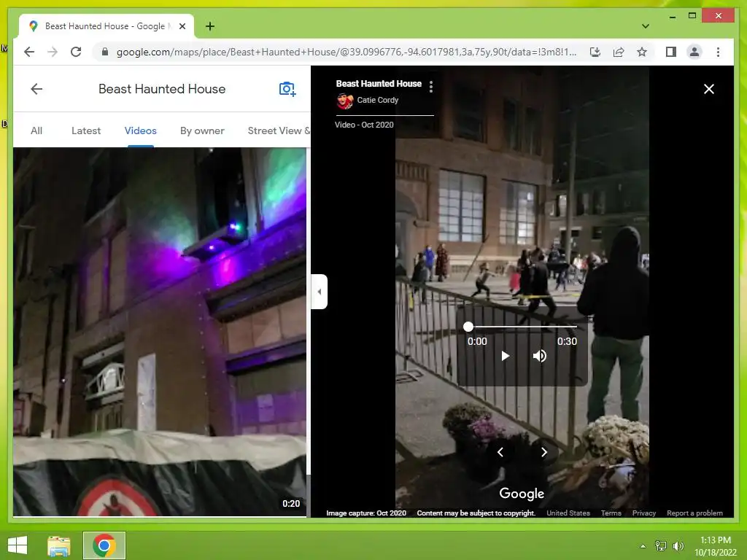Play the video
The width and height of the screenshot is (747, 560).
click(x=505, y=356)
